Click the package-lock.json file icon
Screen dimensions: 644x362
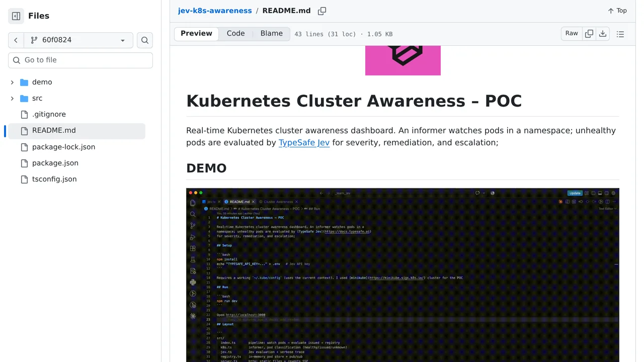coord(24,147)
